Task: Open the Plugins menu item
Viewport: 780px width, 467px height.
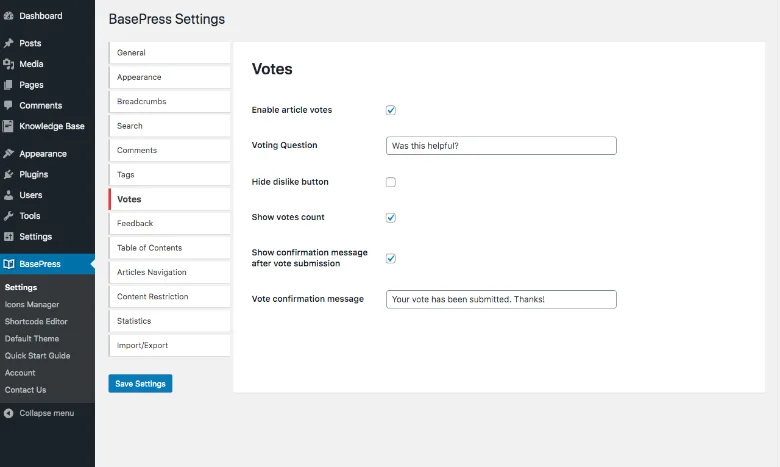Action: (34, 175)
